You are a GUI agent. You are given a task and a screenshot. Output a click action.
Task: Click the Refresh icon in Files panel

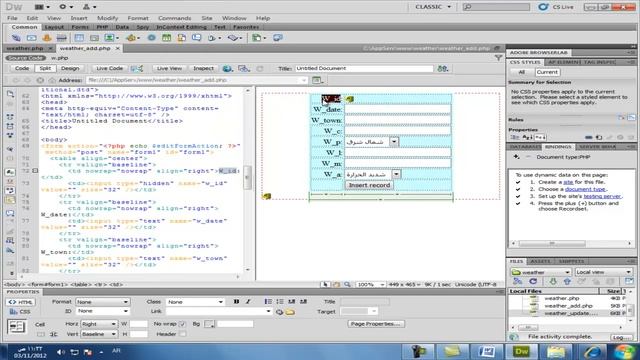533,282
